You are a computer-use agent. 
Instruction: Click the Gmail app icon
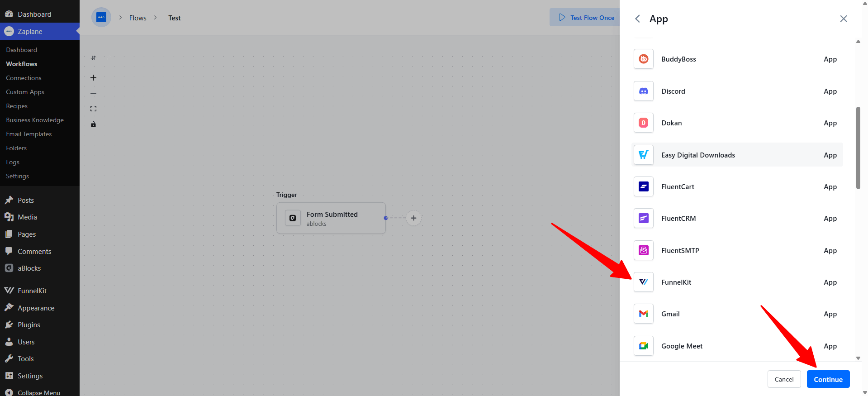pyautogui.click(x=643, y=314)
